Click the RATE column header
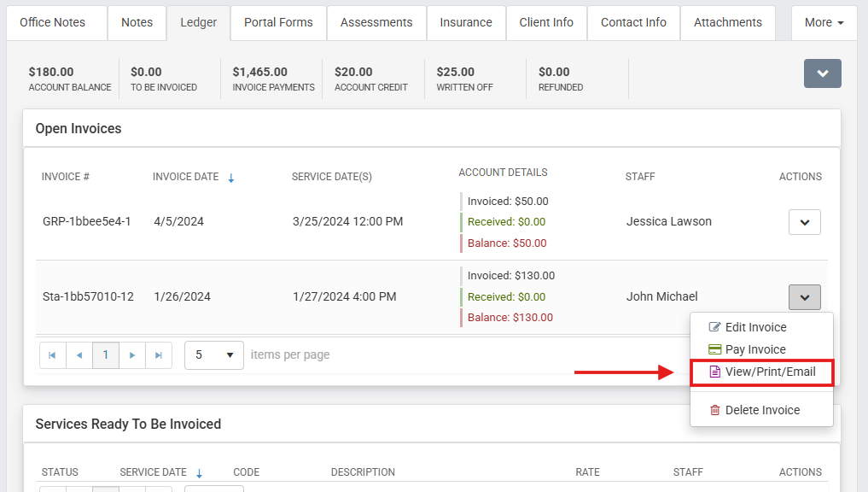Image resolution: width=868 pixels, height=492 pixels. pyautogui.click(x=587, y=472)
